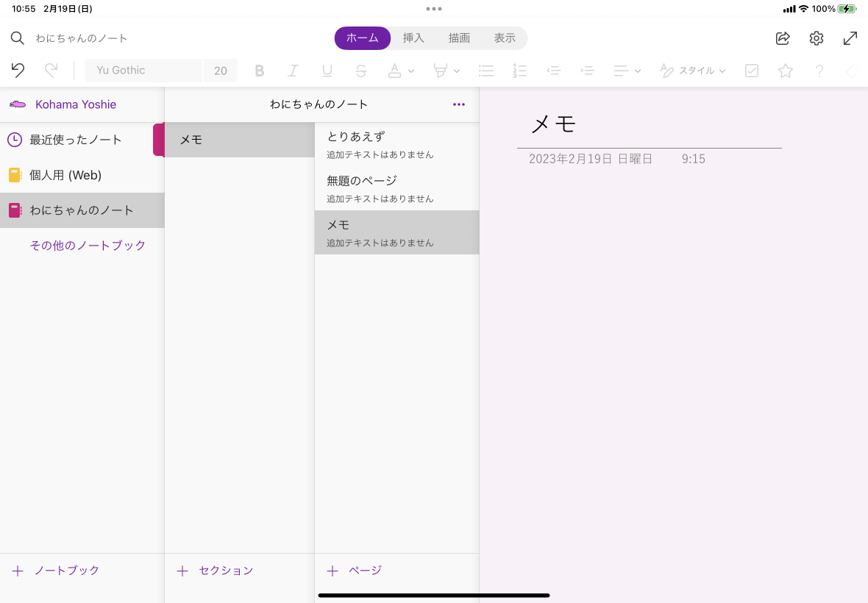
Task: Increase the paragraph indent
Action: 587,71
